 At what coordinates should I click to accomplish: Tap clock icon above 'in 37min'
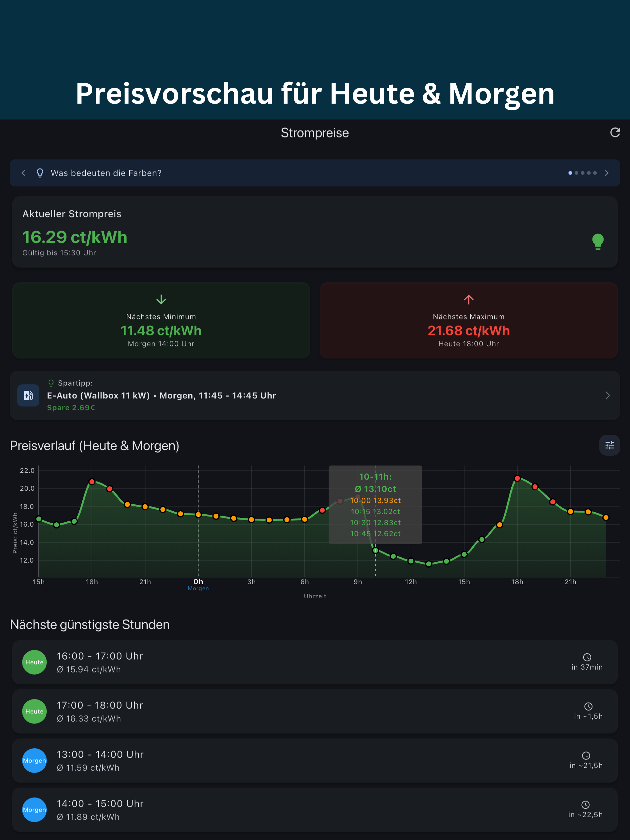[x=587, y=657]
